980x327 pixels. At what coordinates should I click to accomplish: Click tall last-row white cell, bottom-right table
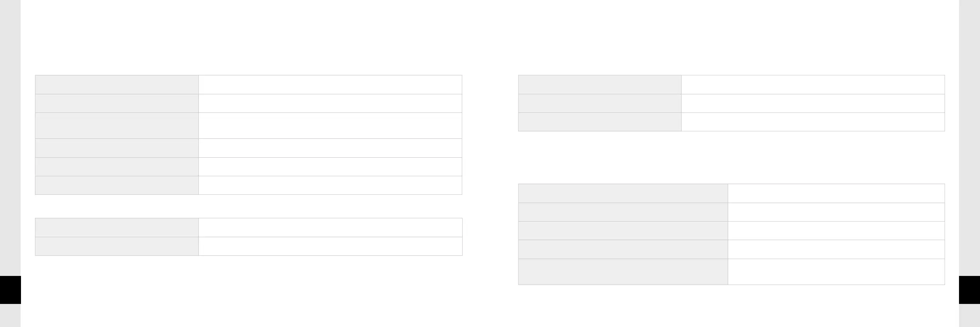(836, 272)
